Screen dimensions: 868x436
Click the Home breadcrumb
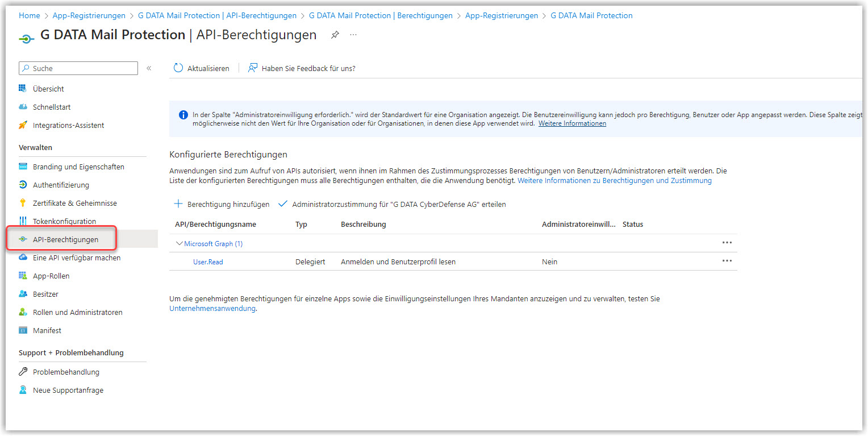tap(30, 15)
